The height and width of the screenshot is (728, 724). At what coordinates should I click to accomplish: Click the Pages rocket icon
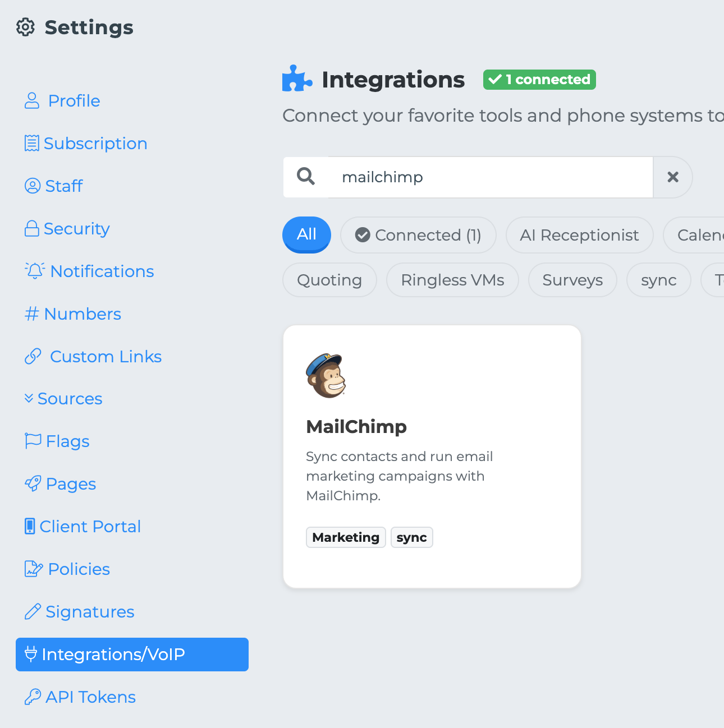coord(33,483)
